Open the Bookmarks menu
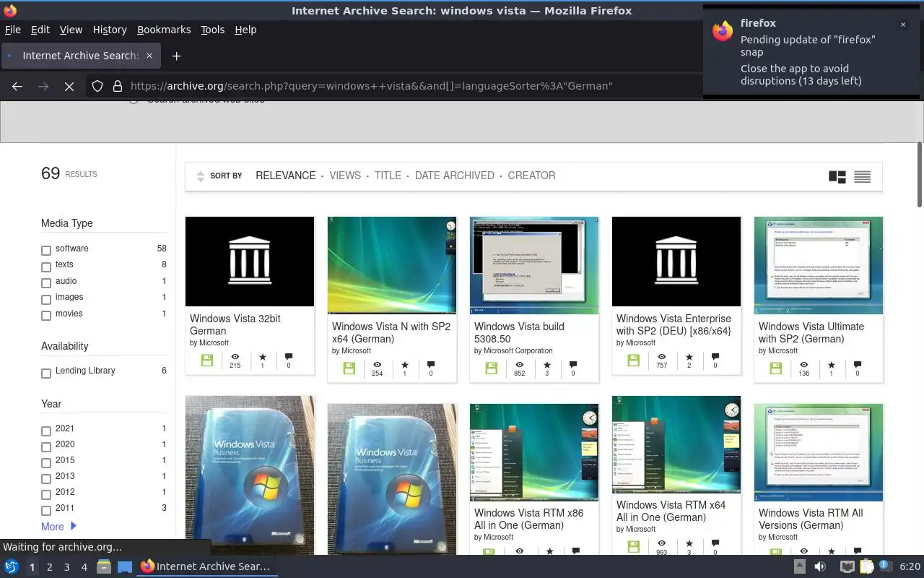This screenshot has width=924, height=578. [x=164, y=30]
